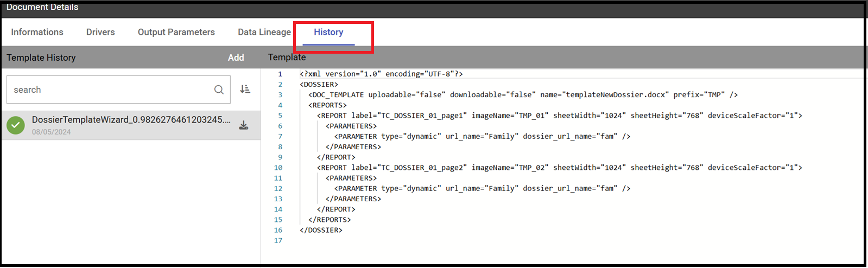Select the DossierTemplateWizard history entry
Image resolution: width=868 pixels, height=268 pixels.
click(131, 125)
